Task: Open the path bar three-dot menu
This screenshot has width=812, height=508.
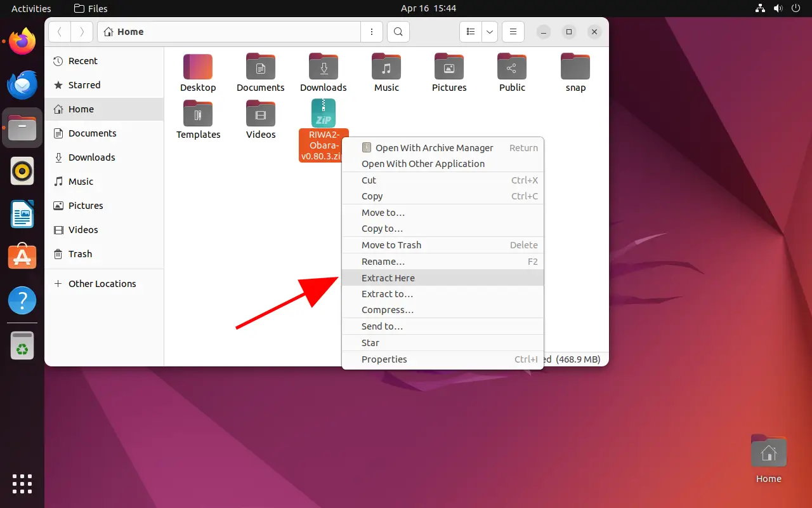Action: click(x=371, y=32)
